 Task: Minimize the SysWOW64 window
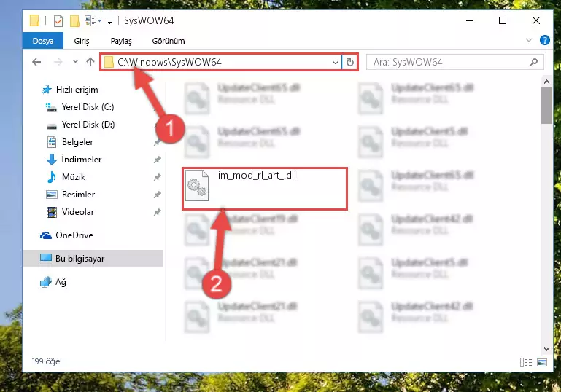470,20
